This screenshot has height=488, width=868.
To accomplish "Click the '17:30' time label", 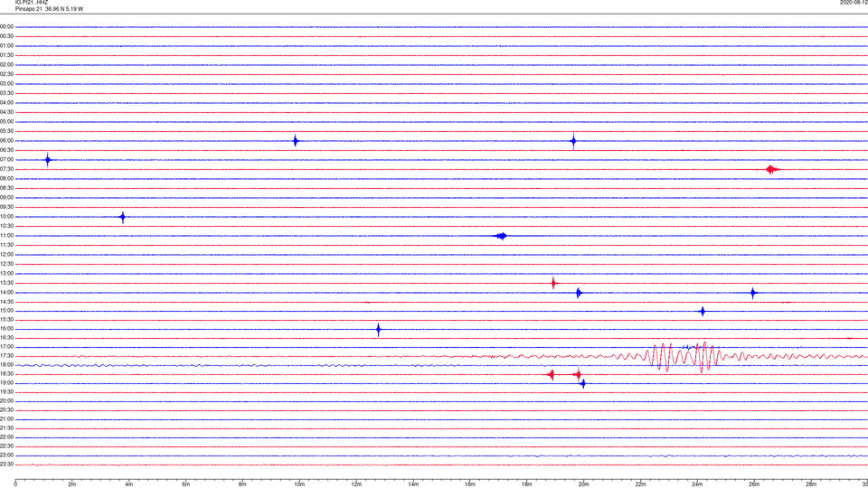I will click(x=6, y=356).
